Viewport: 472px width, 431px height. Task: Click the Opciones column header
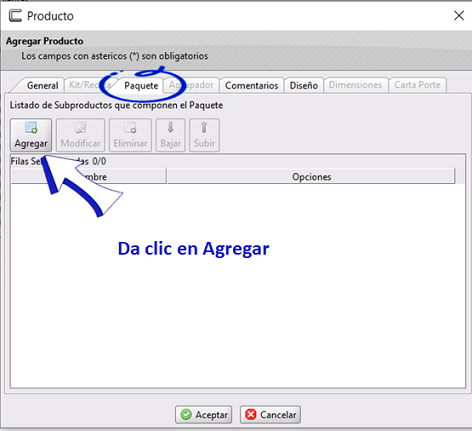[311, 176]
